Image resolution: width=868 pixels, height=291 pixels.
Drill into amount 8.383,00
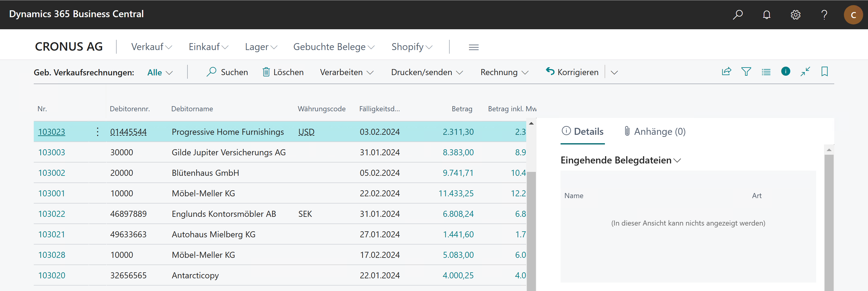pos(458,152)
